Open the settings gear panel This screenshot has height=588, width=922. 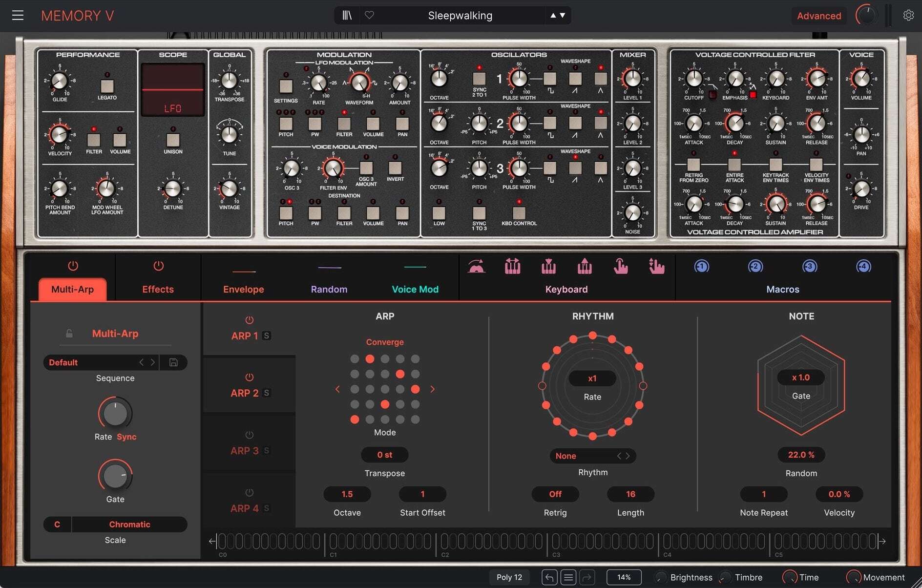(x=908, y=16)
